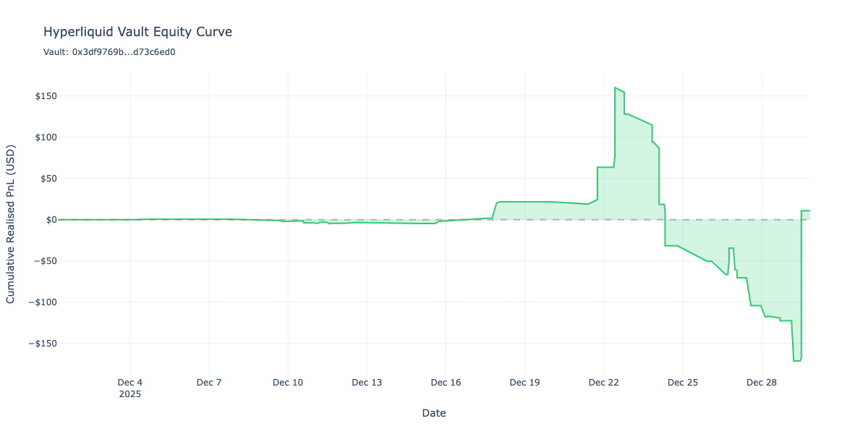868x434 pixels.
Task: Click the Dec 4 x-axis tick label
Action: [130, 383]
